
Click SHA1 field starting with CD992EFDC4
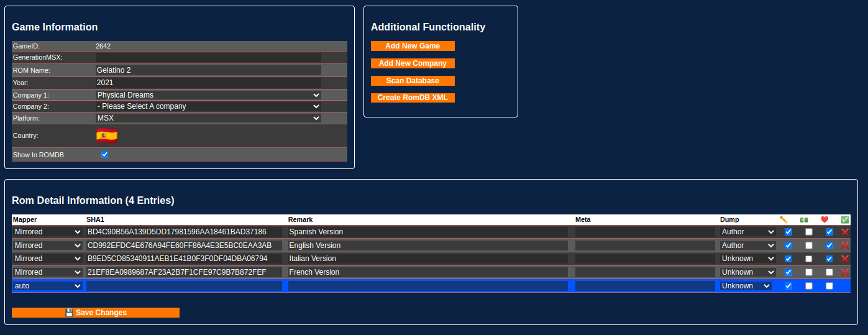pos(184,246)
